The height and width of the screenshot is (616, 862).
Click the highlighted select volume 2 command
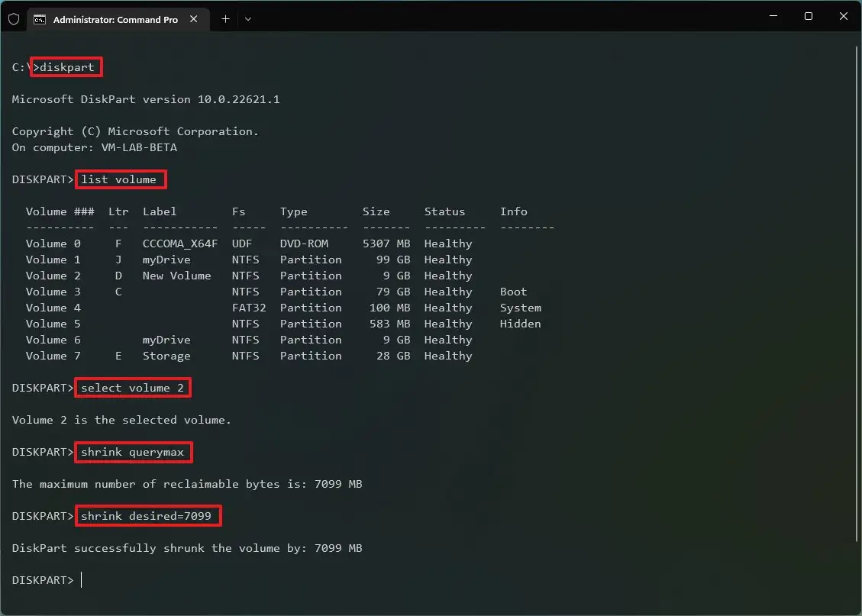[x=132, y=388]
